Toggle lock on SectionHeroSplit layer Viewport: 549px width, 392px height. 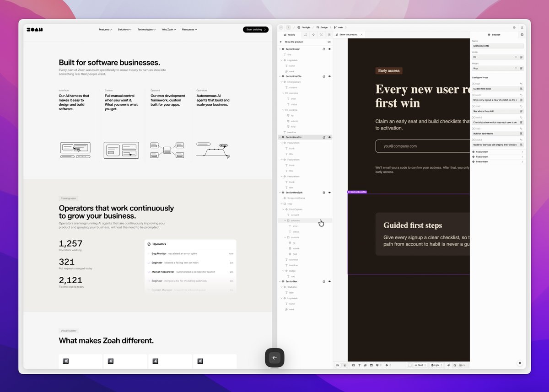(324, 193)
